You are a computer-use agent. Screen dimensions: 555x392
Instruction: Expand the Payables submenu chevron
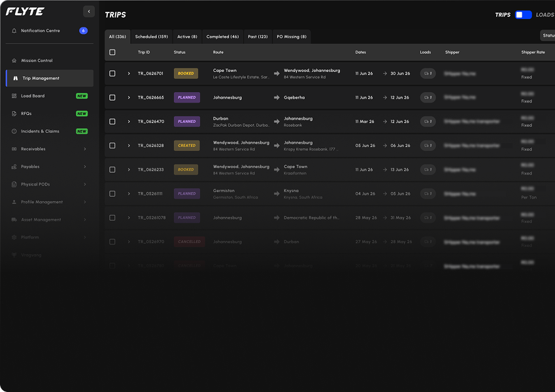85,167
